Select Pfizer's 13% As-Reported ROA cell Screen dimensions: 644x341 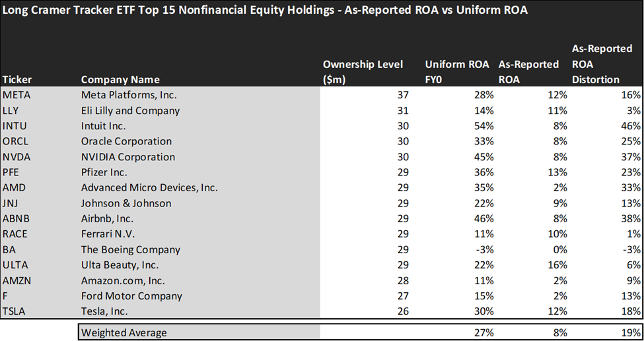click(558, 172)
